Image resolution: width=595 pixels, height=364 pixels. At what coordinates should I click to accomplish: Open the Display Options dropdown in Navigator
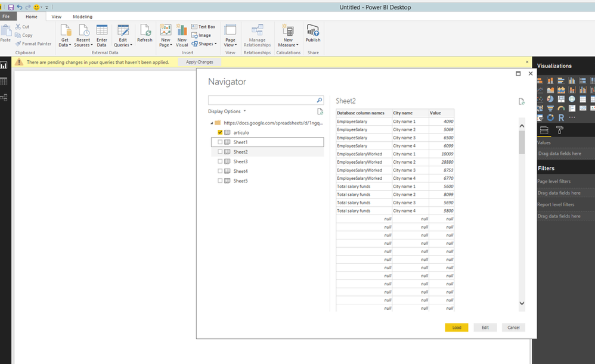(227, 111)
